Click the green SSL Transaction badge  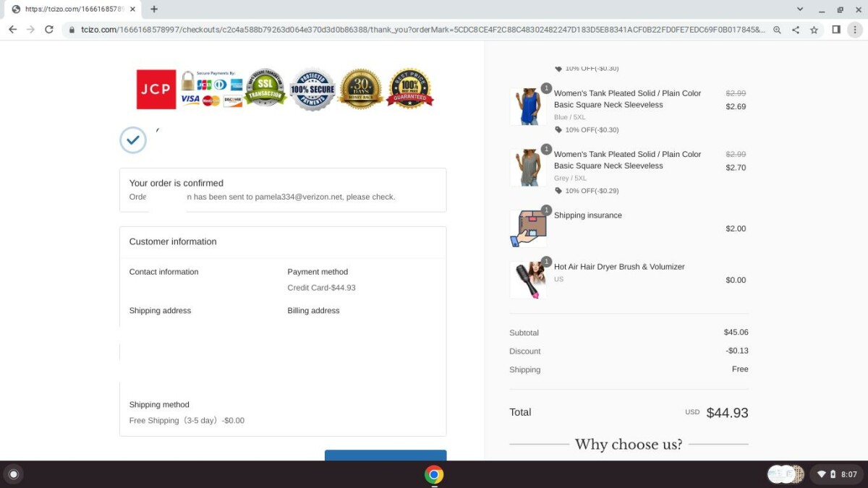265,88
